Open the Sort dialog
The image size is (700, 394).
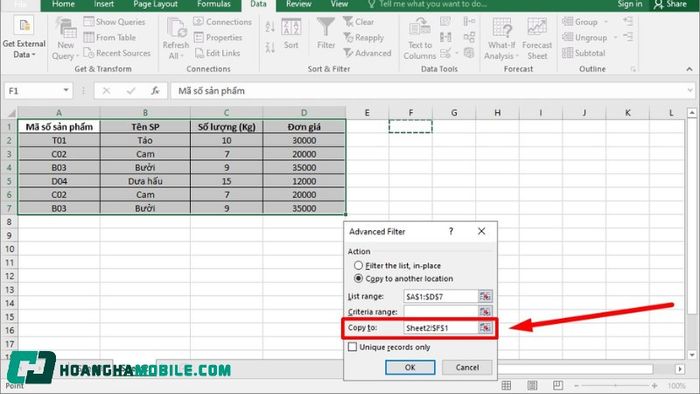(x=291, y=34)
